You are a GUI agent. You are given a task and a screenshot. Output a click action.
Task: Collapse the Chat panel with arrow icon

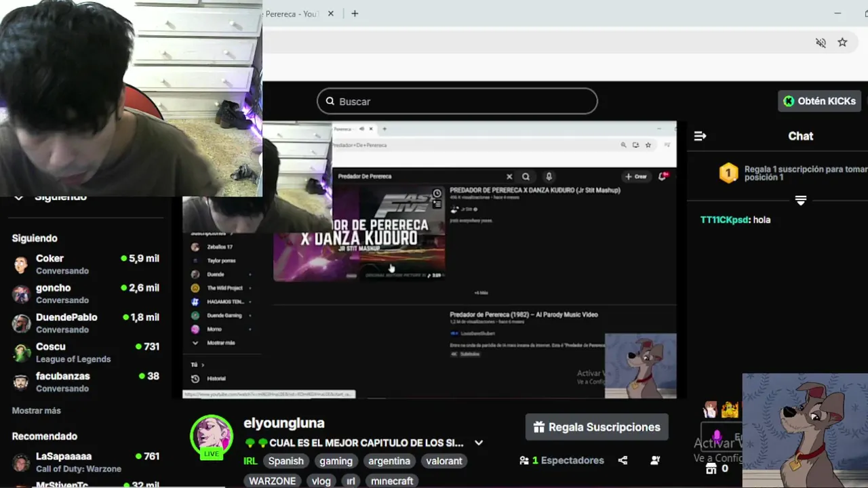click(x=701, y=136)
